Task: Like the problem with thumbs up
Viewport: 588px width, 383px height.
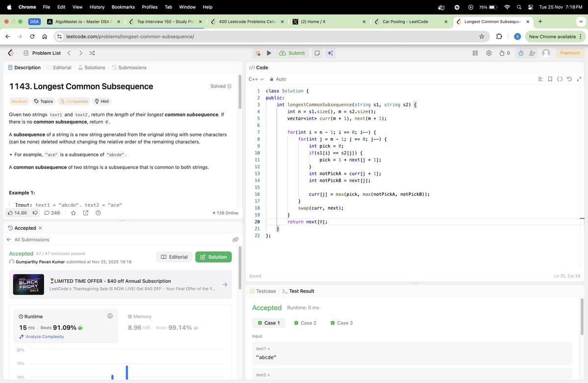Action: tap(17, 213)
